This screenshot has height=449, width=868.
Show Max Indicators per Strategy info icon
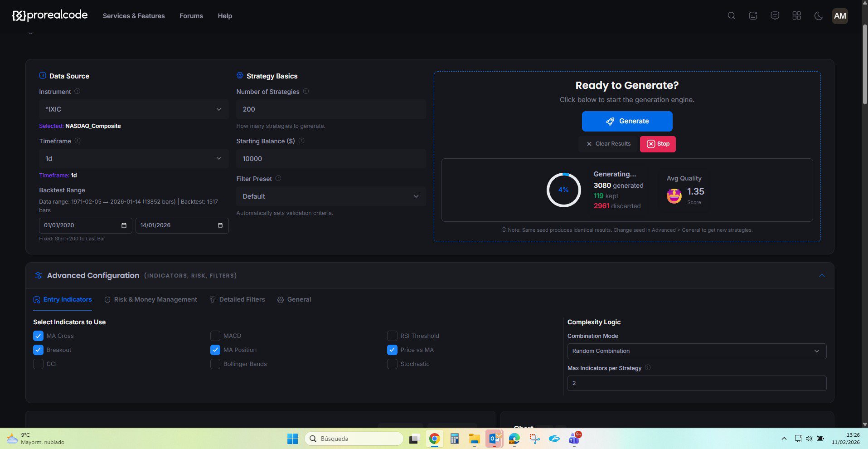pos(648,367)
